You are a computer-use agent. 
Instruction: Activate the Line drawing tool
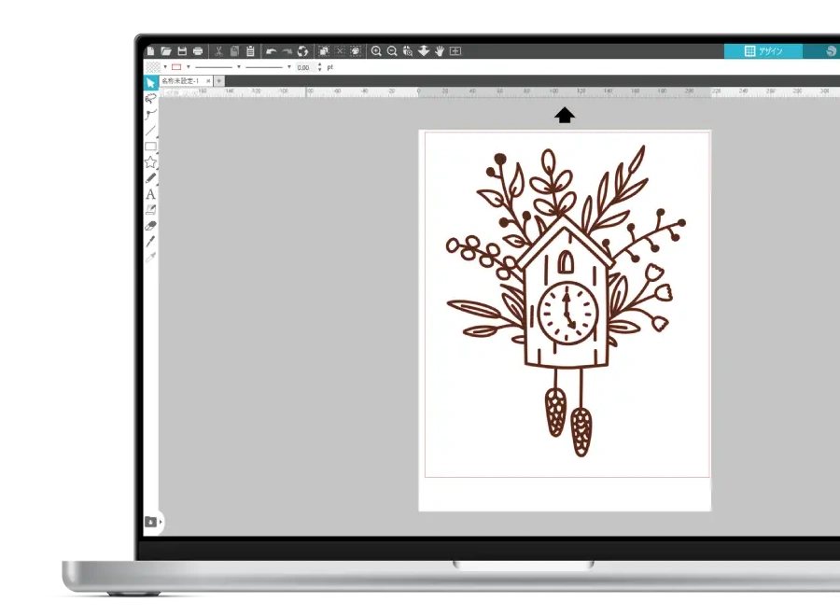(x=150, y=131)
